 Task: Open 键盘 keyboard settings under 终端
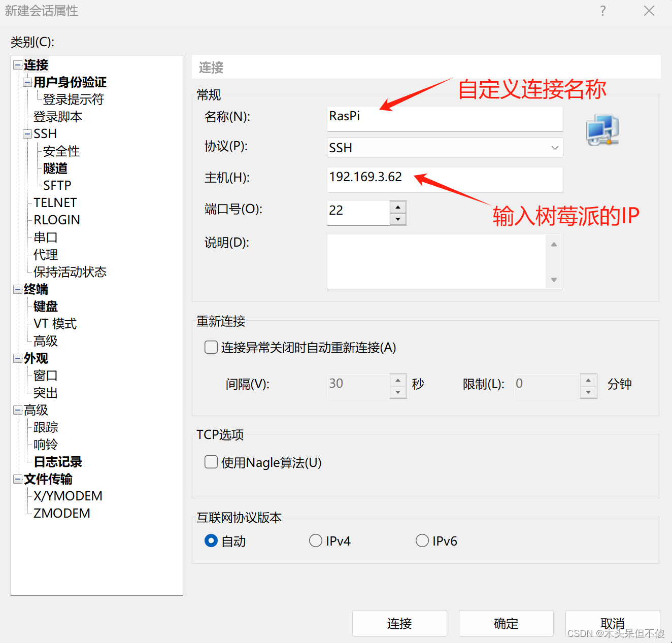(45, 306)
